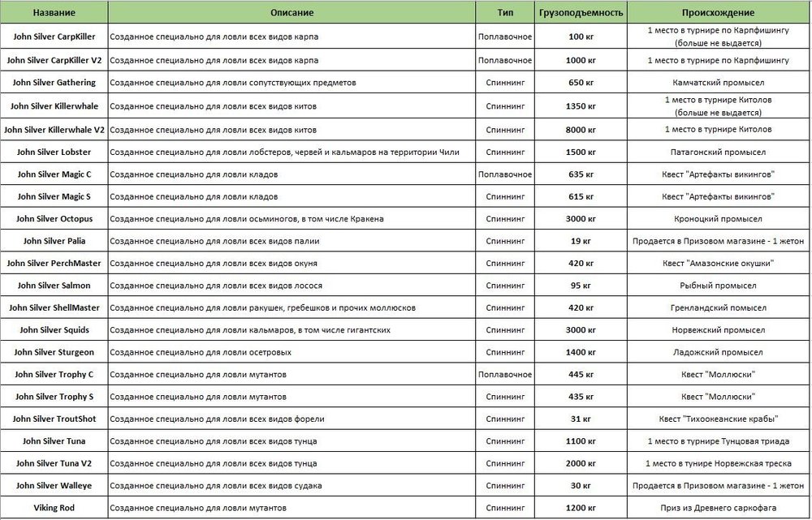This screenshot has height=520, width=812.
Task: Click the 'Ладожский промысел' origin cell
Action: pyautogui.click(x=718, y=352)
